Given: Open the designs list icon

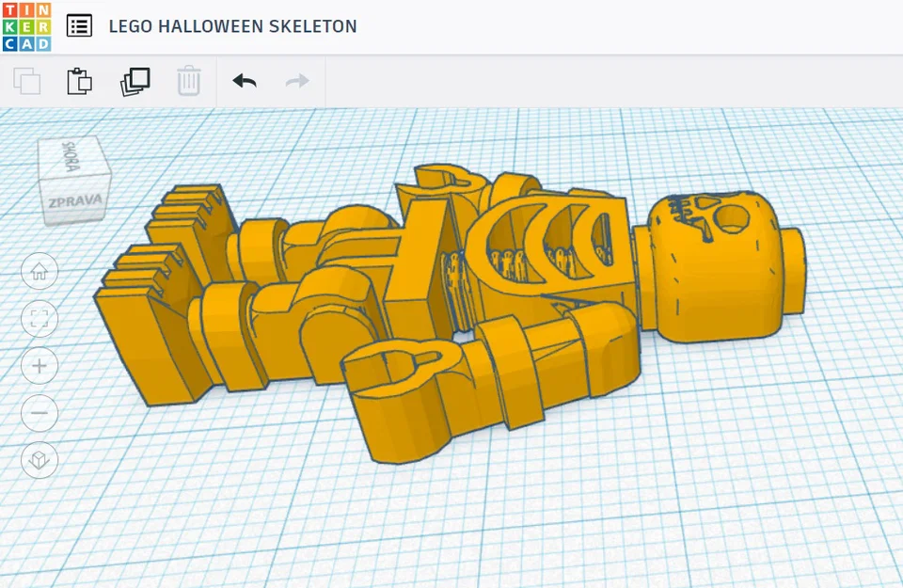Looking at the screenshot, I should pyautogui.click(x=79, y=26).
